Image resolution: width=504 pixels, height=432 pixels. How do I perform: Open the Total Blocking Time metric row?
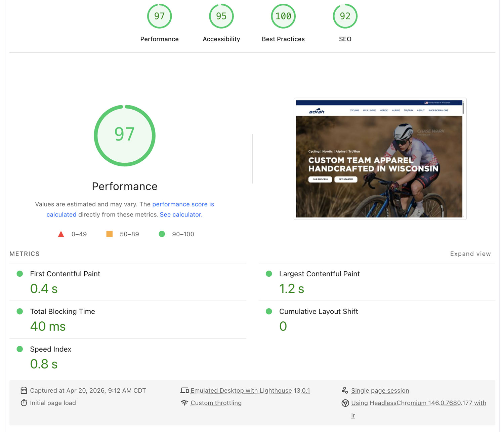[x=62, y=312]
